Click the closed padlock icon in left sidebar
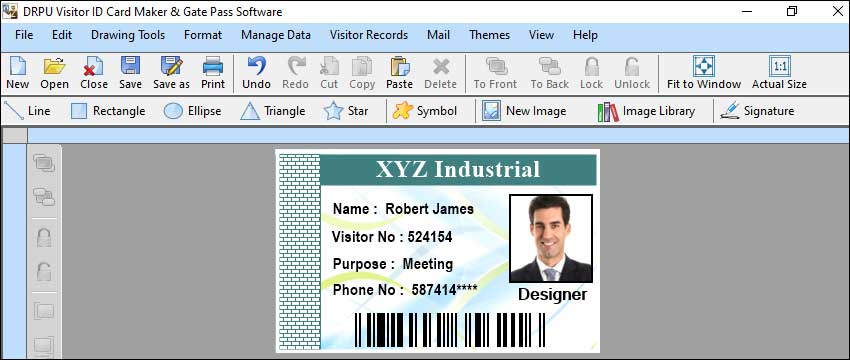Screen dimensions: 850x360 point(44,237)
